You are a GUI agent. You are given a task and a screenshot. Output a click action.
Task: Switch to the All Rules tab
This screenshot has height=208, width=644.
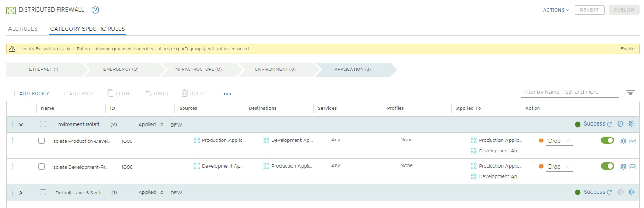pyautogui.click(x=23, y=29)
